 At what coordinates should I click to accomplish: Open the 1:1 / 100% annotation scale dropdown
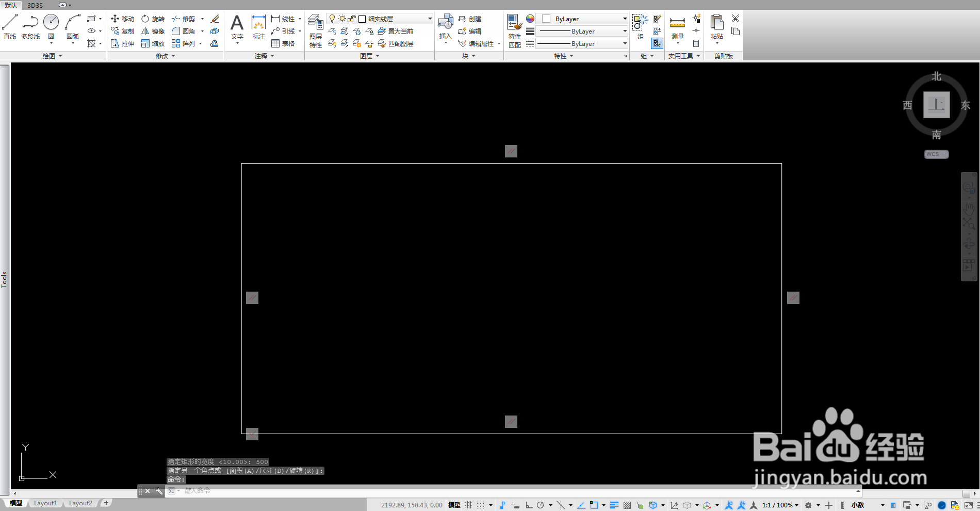tap(780, 505)
